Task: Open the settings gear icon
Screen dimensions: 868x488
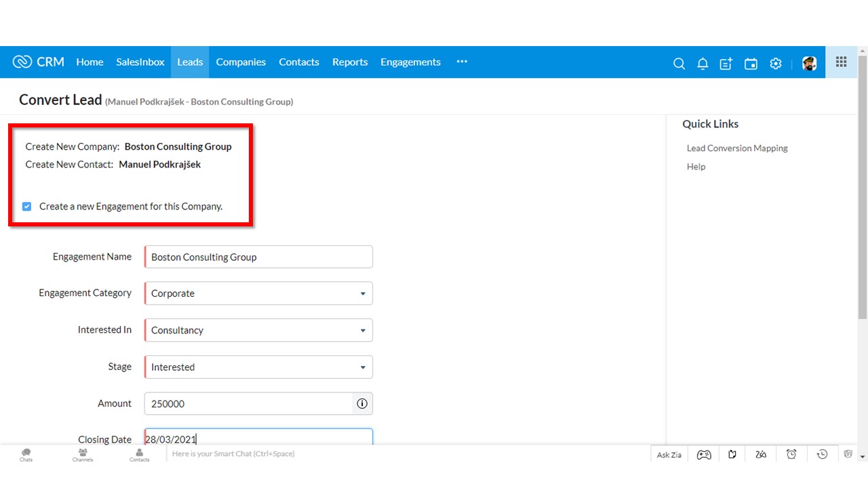Action: [x=776, y=63]
